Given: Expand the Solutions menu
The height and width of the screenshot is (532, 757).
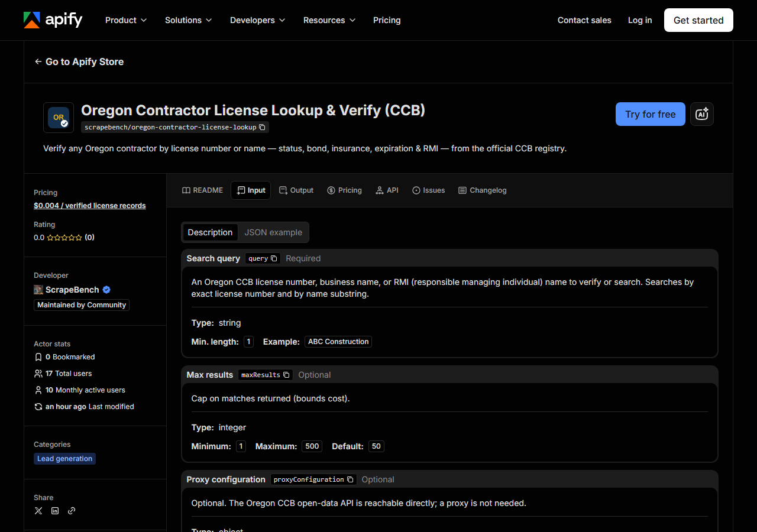Looking at the screenshot, I should [189, 20].
